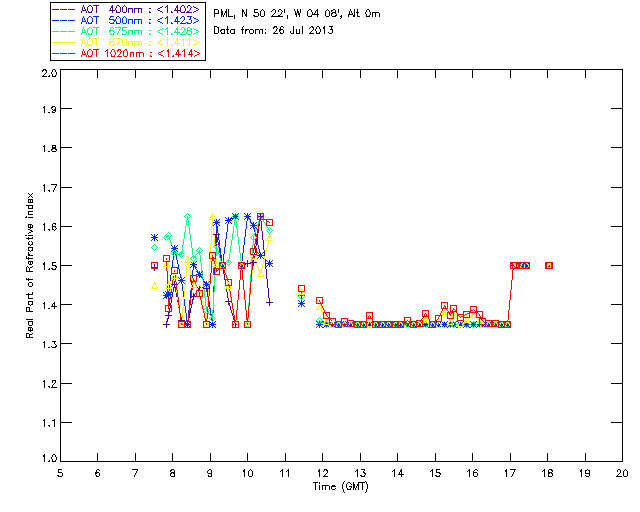
Task: Click the station text beginning with PML
Action: click(x=297, y=14)
